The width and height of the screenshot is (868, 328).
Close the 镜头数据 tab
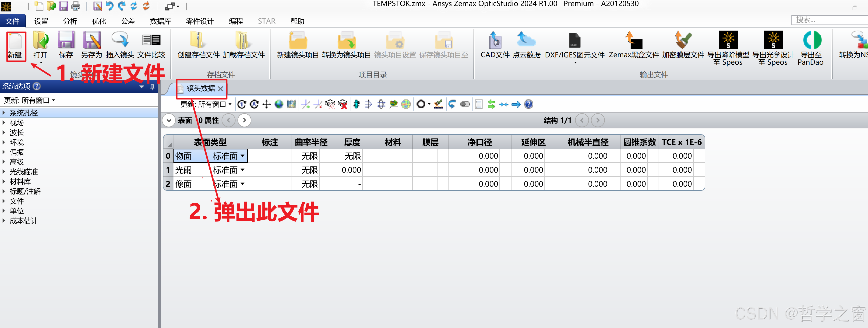point(220,89)
